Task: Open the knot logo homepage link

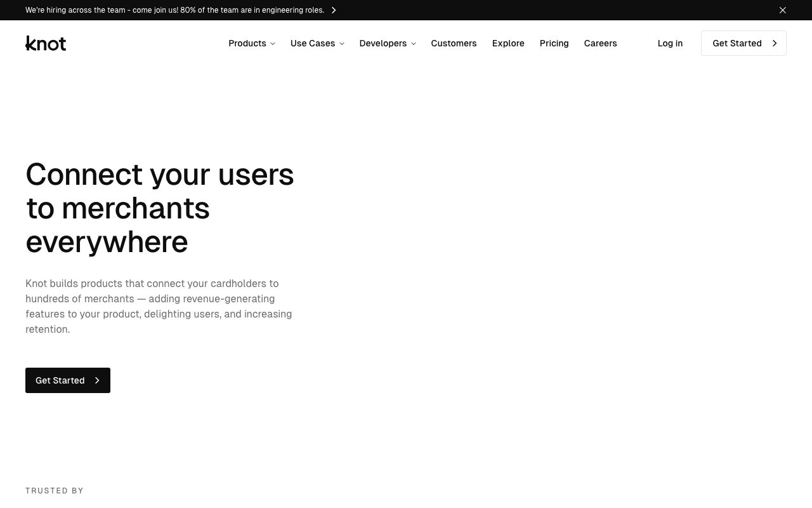Action: [46, 43]
